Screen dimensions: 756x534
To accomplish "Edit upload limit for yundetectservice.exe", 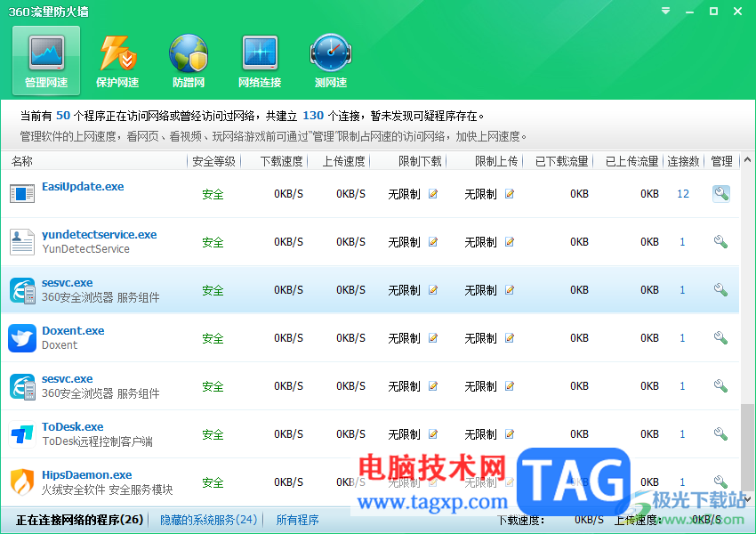I will tap(509, 242).
